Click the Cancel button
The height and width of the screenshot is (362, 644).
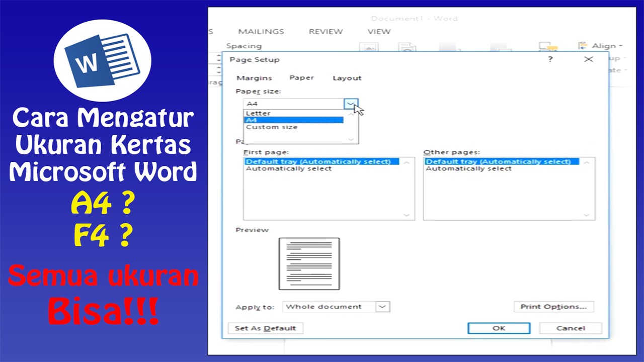coord(571,328)
